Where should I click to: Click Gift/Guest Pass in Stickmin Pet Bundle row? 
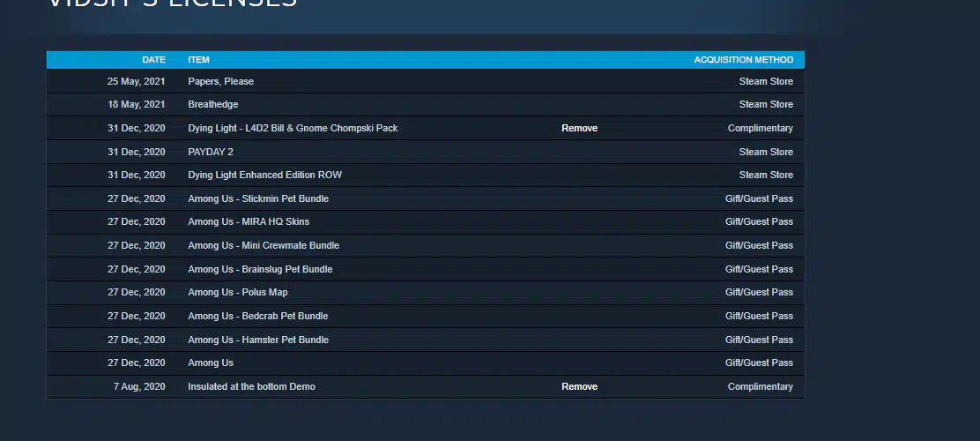click(x=760, y=199)
